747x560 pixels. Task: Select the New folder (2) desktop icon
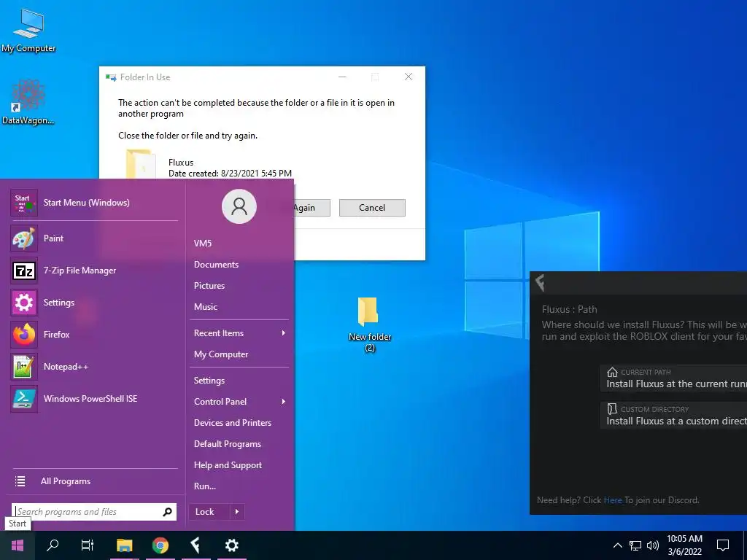point(369,324)
